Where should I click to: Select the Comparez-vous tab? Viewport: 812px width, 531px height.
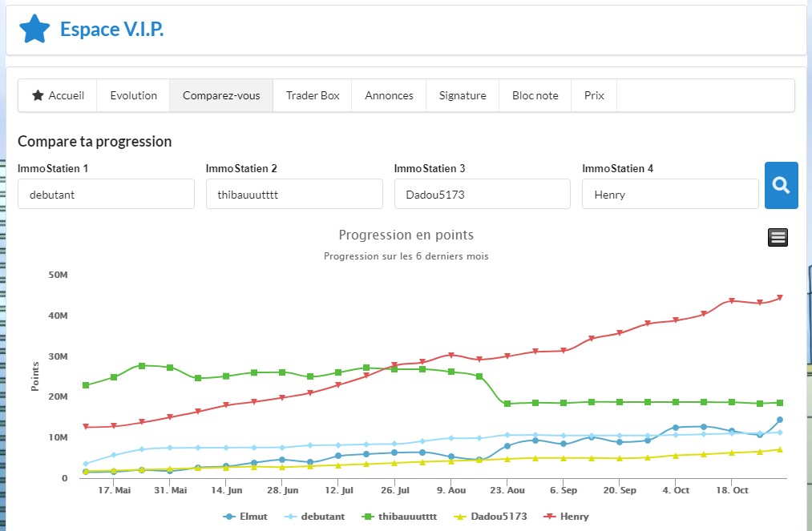(x=221, y=95)
